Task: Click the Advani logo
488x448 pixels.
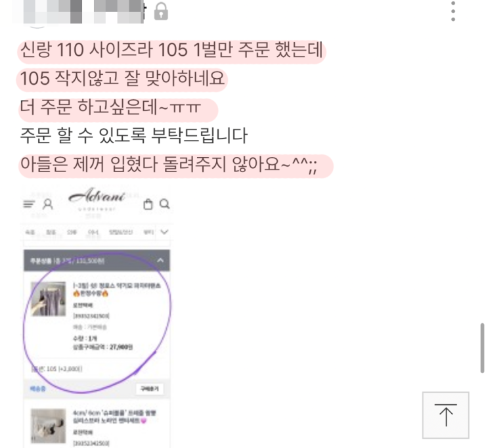Action: click(x=97, y=196)
